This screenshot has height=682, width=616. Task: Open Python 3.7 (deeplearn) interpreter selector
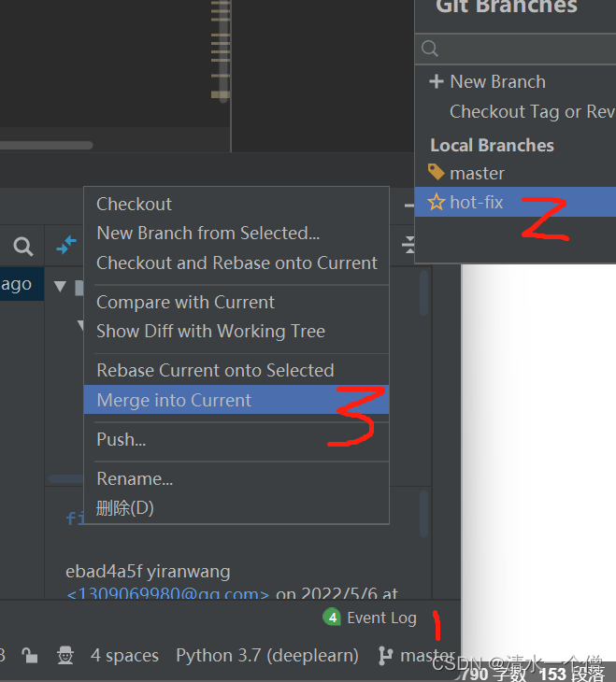267,656
